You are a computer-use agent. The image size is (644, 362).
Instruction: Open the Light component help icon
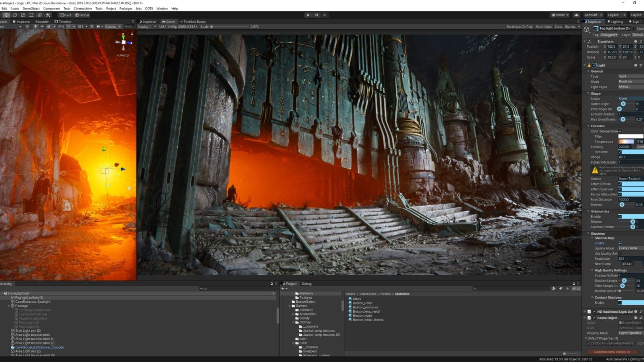coord(635,65)
